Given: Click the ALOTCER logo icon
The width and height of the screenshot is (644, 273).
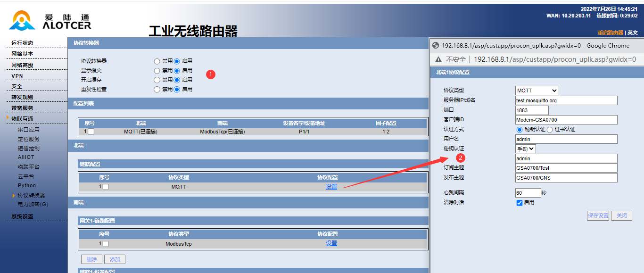Looking at the screenshot, I should [21, 21].
